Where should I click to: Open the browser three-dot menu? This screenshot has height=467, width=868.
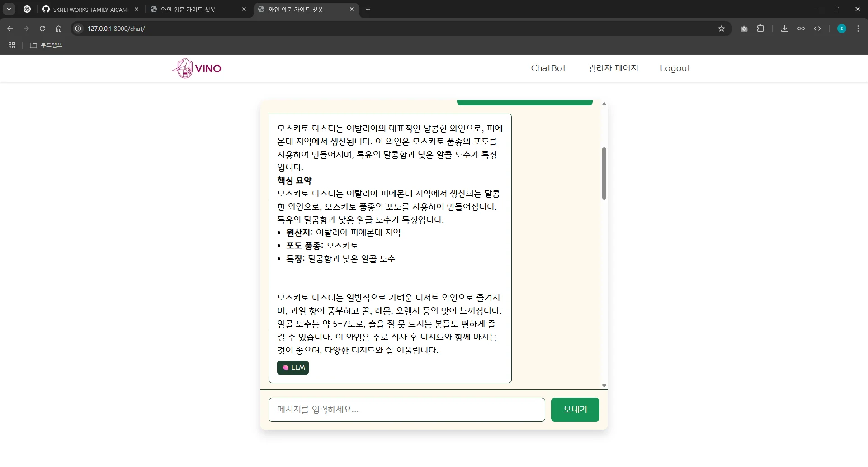pos(858,29)
